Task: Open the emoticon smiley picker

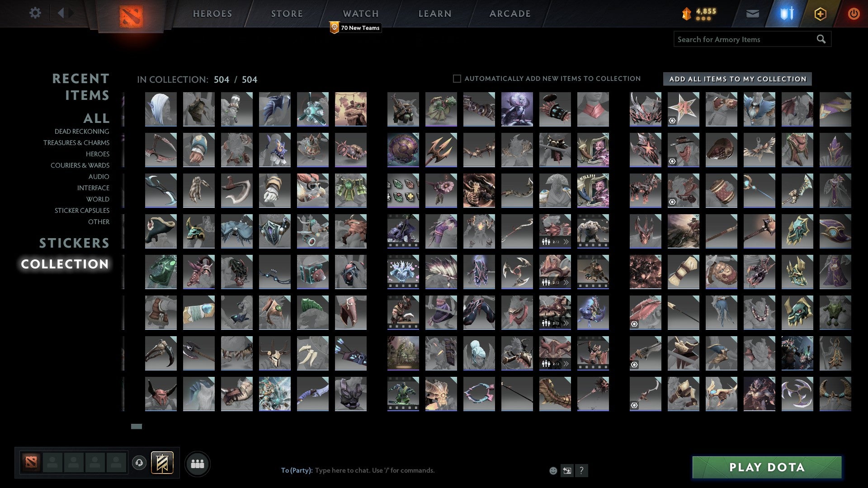Action: [x=553, y=471]
